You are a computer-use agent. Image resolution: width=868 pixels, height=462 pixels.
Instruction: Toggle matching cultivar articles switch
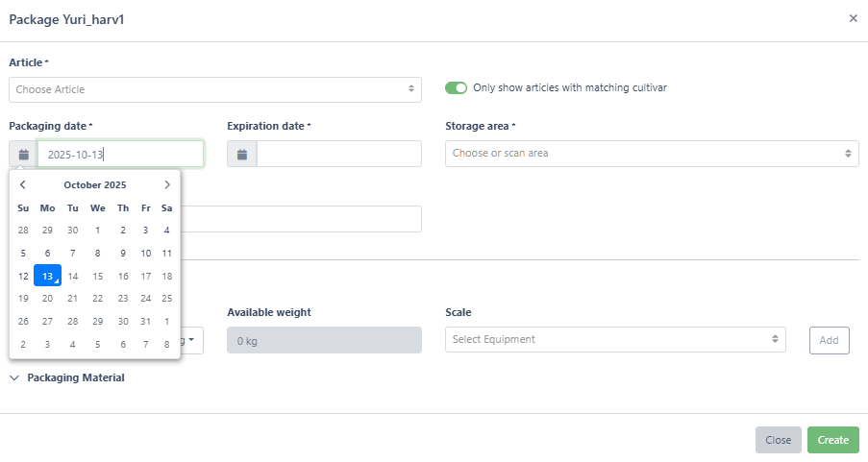456,87
